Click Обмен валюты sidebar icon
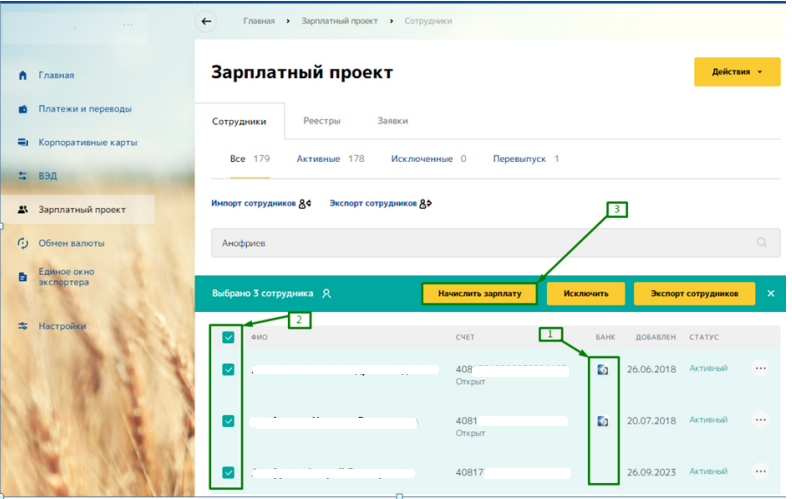 pos(23,243)
